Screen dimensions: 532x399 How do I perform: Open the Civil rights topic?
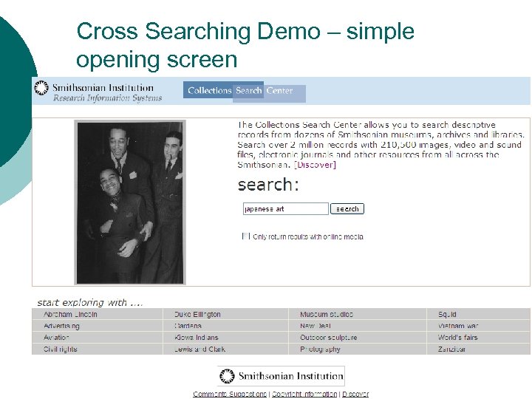point(61,349)
